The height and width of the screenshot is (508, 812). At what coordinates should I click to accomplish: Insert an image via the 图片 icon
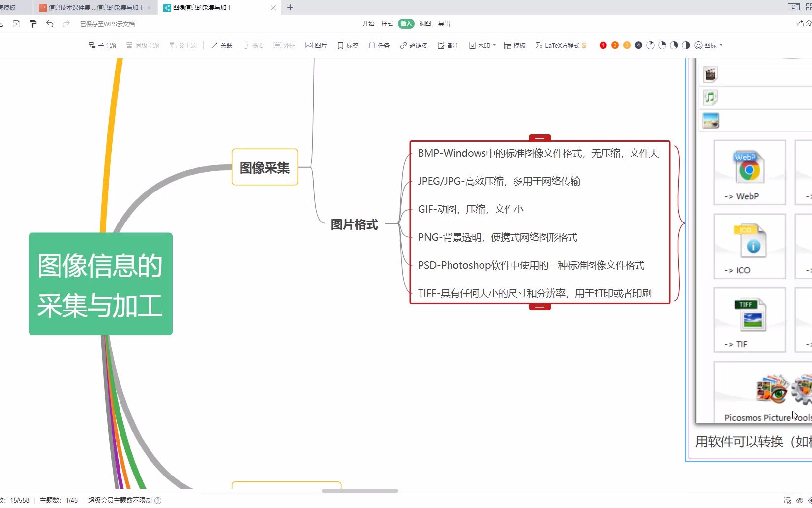coord(316,45)
